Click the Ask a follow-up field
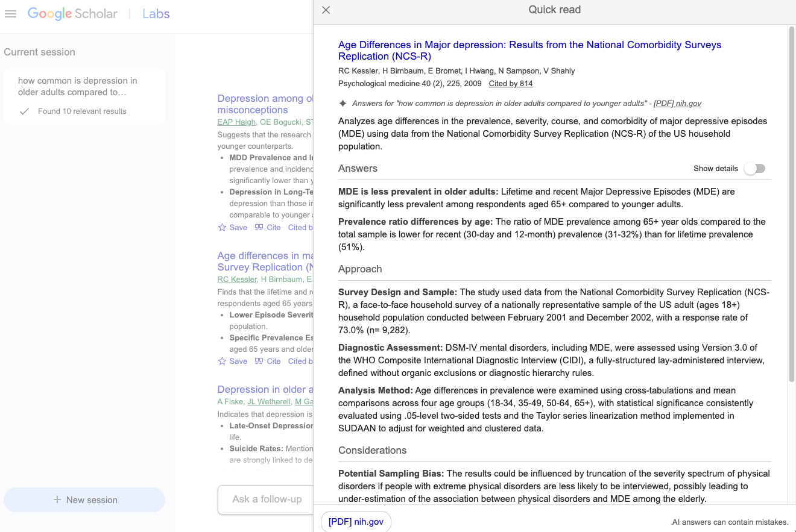The width and height of the screenshot is (796, 532). (266, 499)
